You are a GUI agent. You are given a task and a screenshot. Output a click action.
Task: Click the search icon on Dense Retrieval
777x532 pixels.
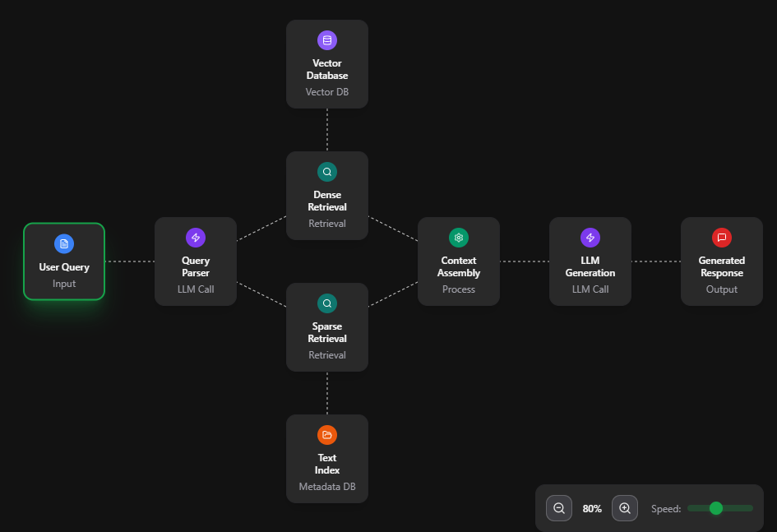pos(327,172)
